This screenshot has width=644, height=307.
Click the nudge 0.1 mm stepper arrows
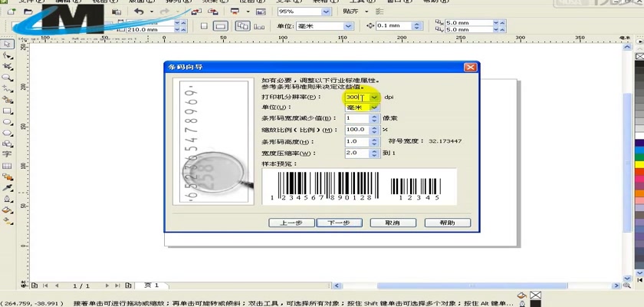click(417, 26)
